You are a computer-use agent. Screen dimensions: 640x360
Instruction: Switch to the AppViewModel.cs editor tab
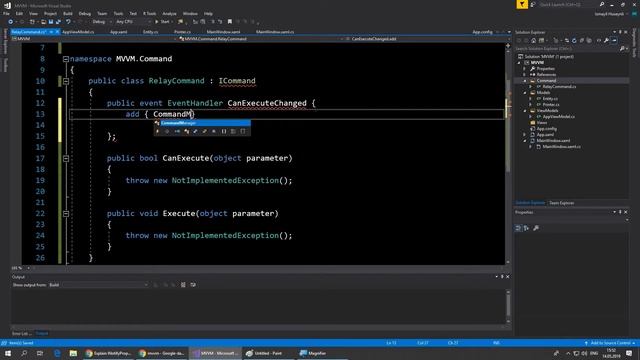tap(78, 32)
